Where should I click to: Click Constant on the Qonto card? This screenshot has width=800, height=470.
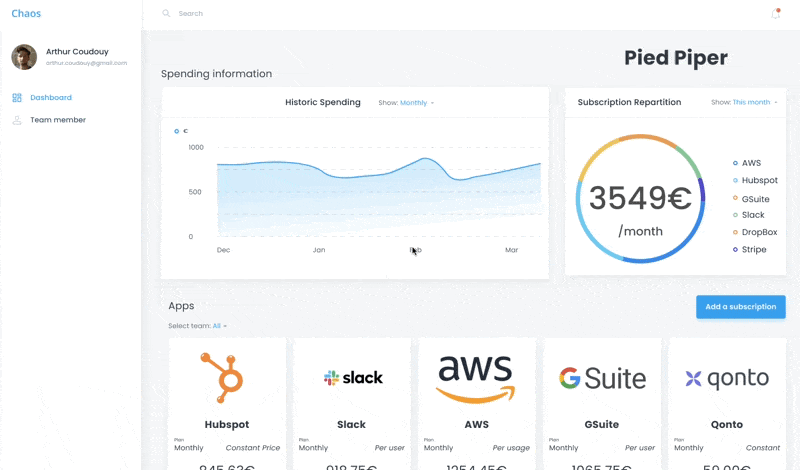tap(763, 448)
